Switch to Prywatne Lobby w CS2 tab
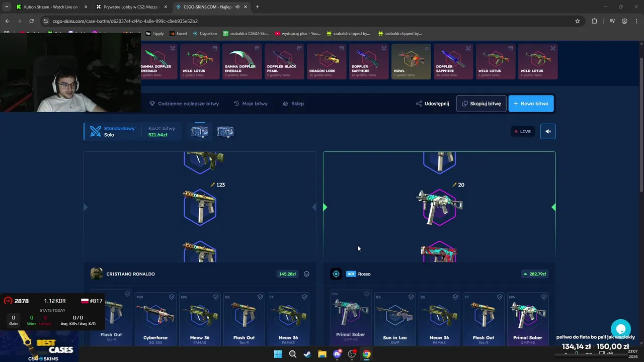Image resolution: width=644 pixels, height=362 pixels. tap(131, 7)
